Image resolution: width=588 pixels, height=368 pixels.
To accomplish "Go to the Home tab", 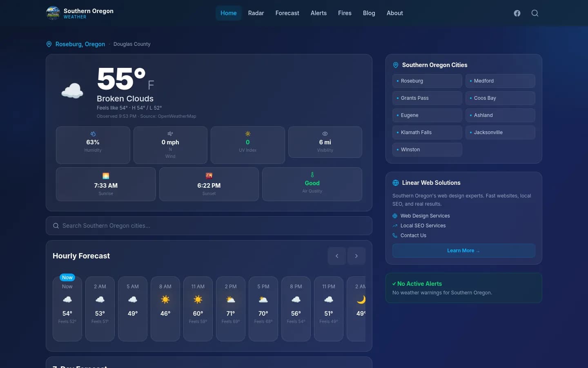I will point(229,13).
